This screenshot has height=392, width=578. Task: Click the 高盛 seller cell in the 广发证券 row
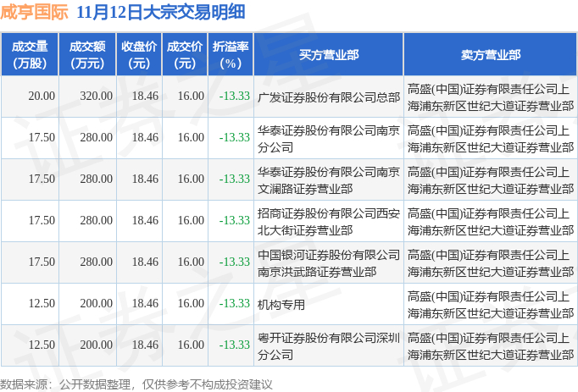pos(491,97)
